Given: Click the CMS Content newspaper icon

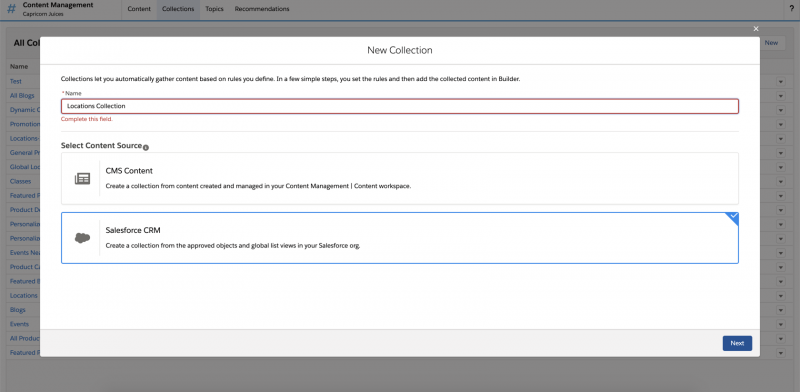Looking at the screenshot, I should click(x=82, y=179).
